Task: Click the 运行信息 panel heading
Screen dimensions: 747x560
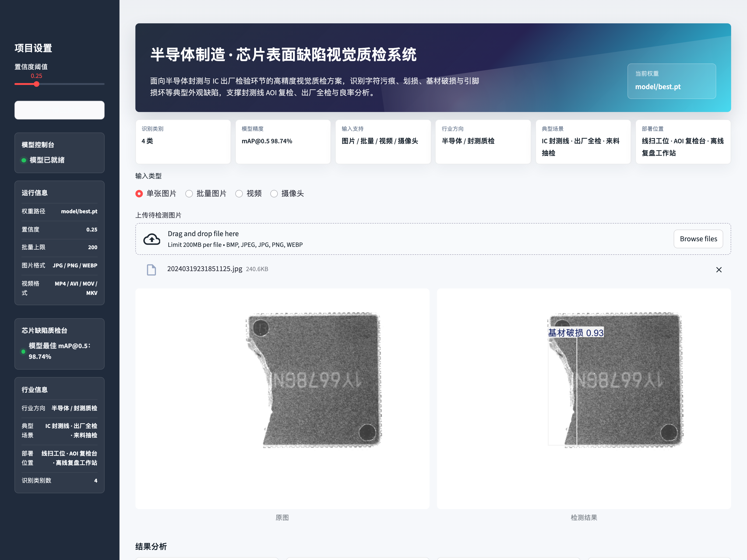Action: click(35, 193)
